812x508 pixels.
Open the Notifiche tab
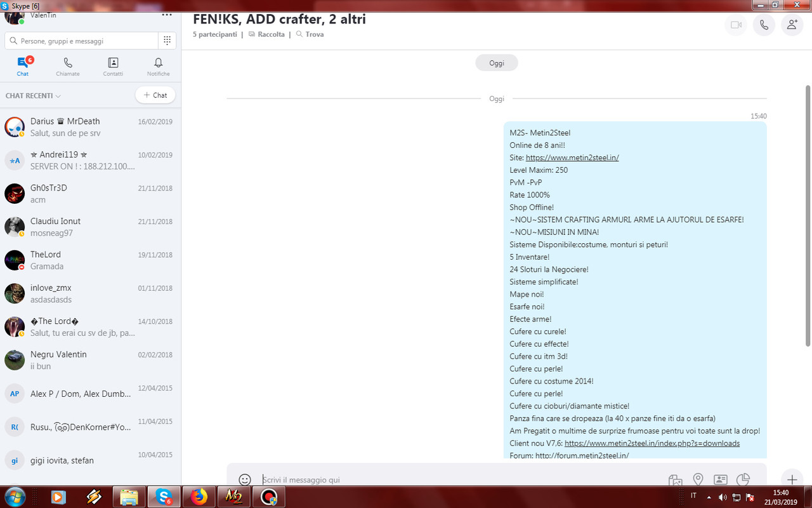(159, 66)
